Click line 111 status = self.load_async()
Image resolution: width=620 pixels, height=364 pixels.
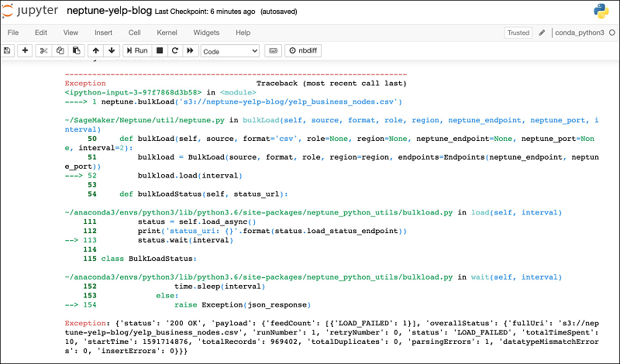pyautogui.click(x=197, y=221)
